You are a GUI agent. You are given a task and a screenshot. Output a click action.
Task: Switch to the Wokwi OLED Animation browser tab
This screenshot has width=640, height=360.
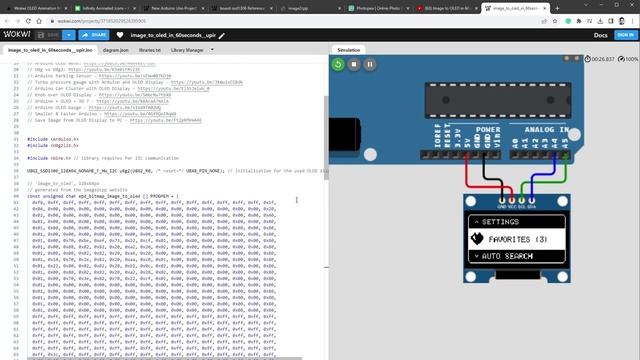click(37, 8)
